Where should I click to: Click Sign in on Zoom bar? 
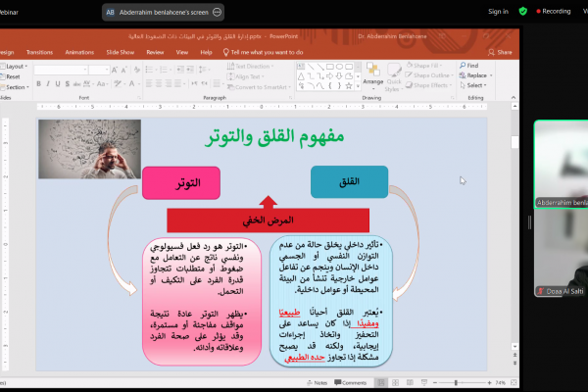click(498, 12)
